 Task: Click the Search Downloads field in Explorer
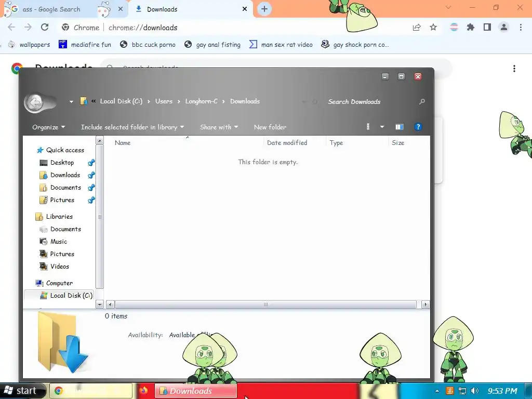coord(370,101)
